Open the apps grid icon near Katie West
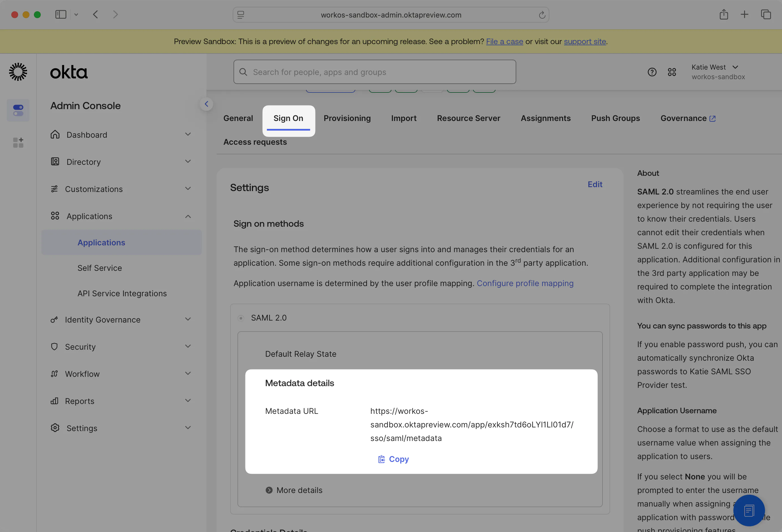Screen dimensions: 782x532 tap(672, 72)
